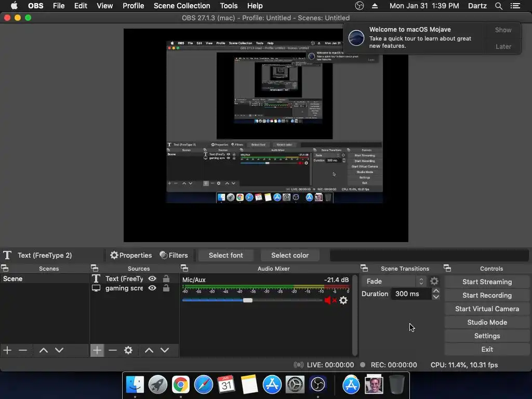Open the Help menu
The image size is (532, 399).
pos(255,6)
